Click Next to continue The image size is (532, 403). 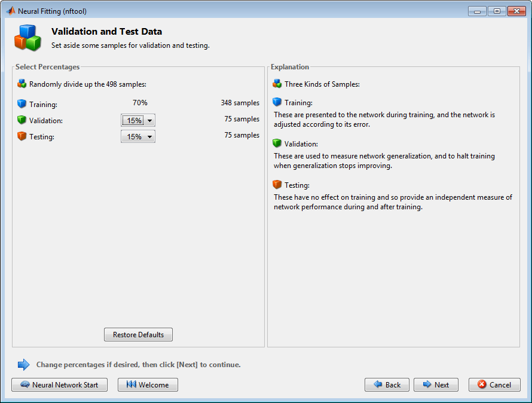coord(436,385)
